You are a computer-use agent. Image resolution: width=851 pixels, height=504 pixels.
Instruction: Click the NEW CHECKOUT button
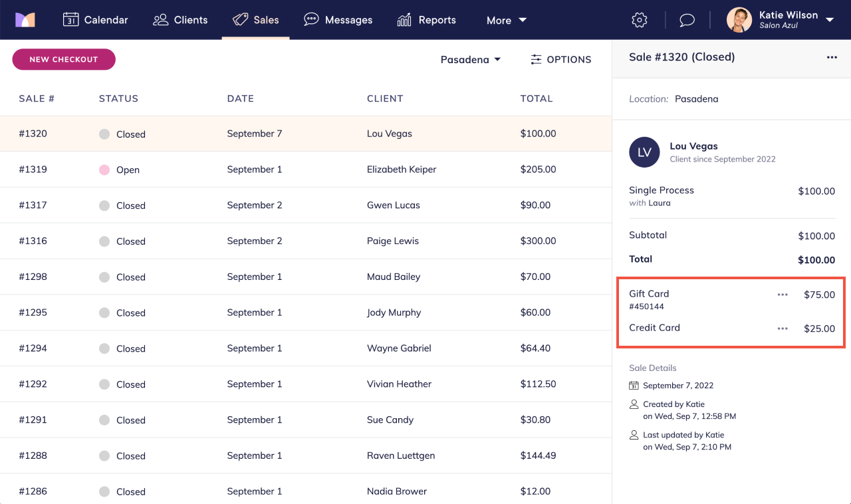(63, 59)
